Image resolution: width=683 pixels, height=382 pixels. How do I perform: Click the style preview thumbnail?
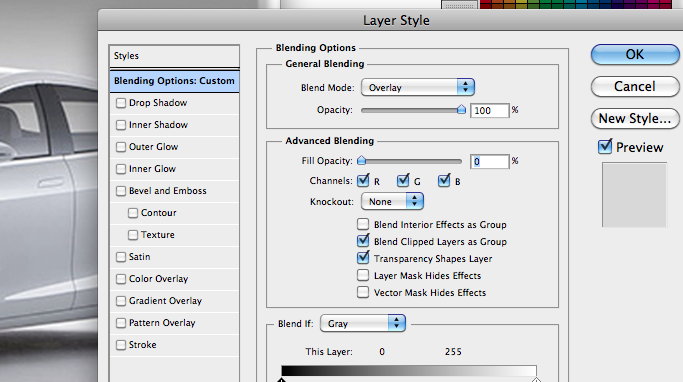coord(634,195)
